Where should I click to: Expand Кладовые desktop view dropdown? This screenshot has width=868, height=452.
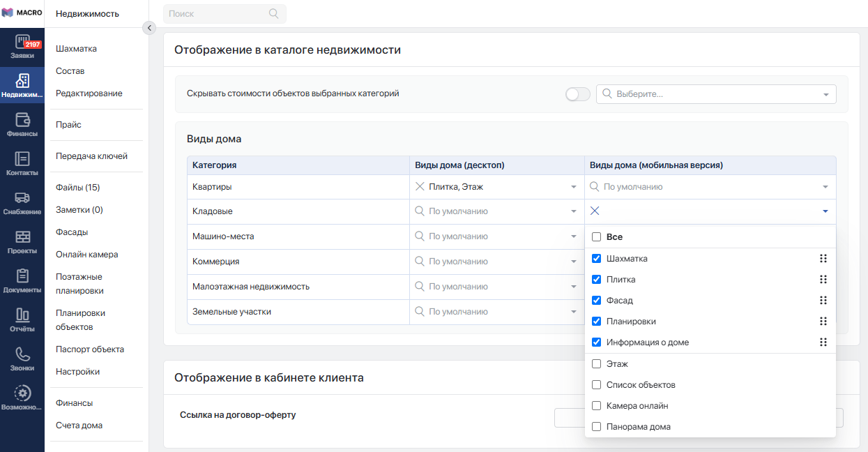pyautogui.click(x=496, y=211)
